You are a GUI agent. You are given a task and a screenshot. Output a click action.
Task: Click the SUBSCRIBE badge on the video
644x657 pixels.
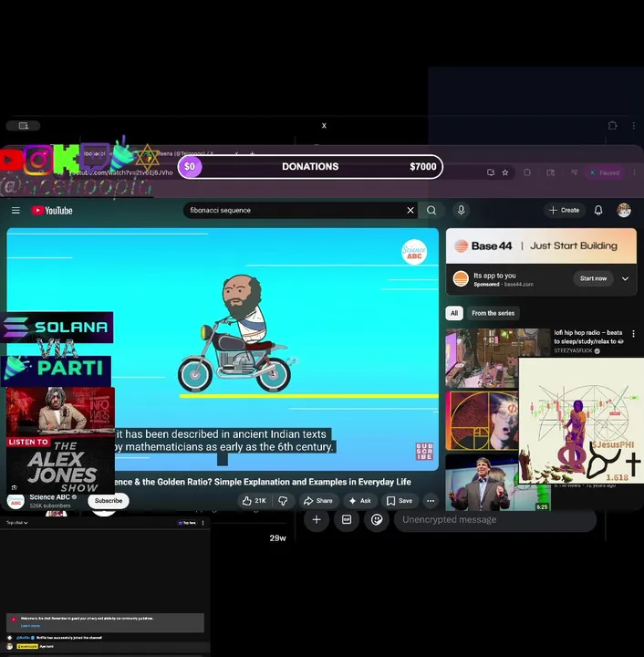(x=424, y=451)
